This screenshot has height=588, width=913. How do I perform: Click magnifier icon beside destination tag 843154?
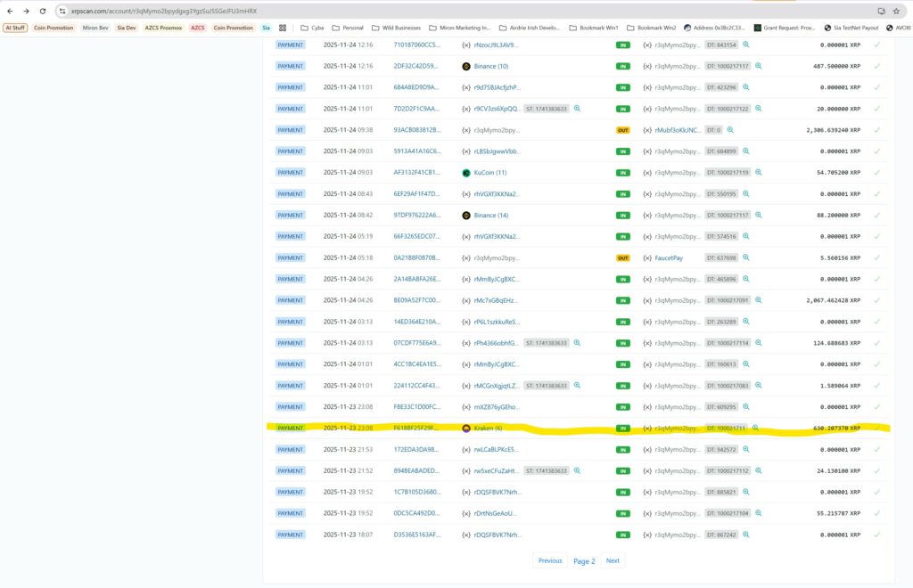pyautogui.click(x=746, y=45)
